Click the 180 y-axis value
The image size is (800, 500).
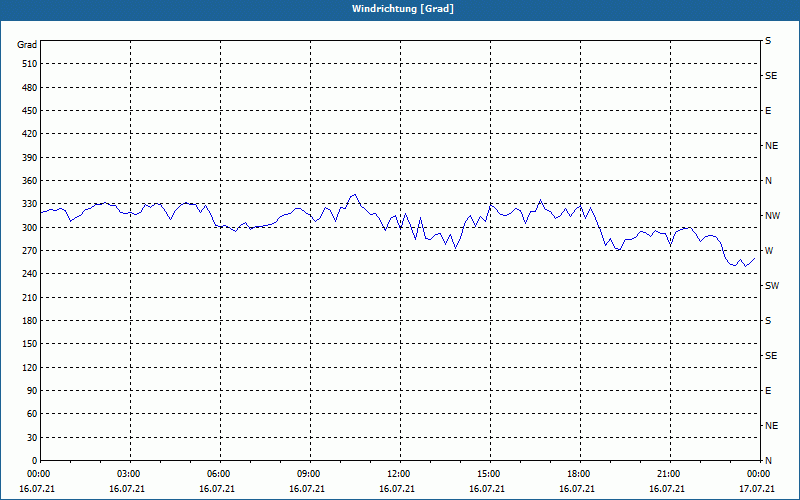(x=30, y=320)
